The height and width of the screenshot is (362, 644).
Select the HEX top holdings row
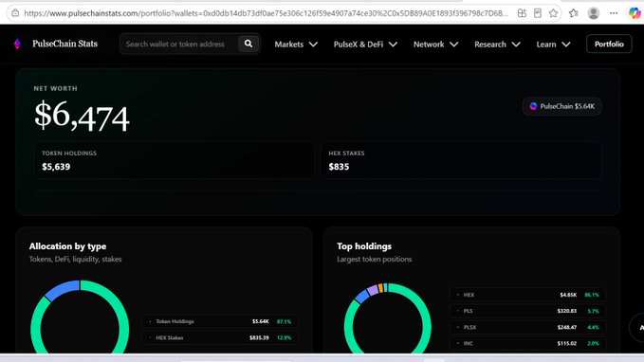(527, 295)
